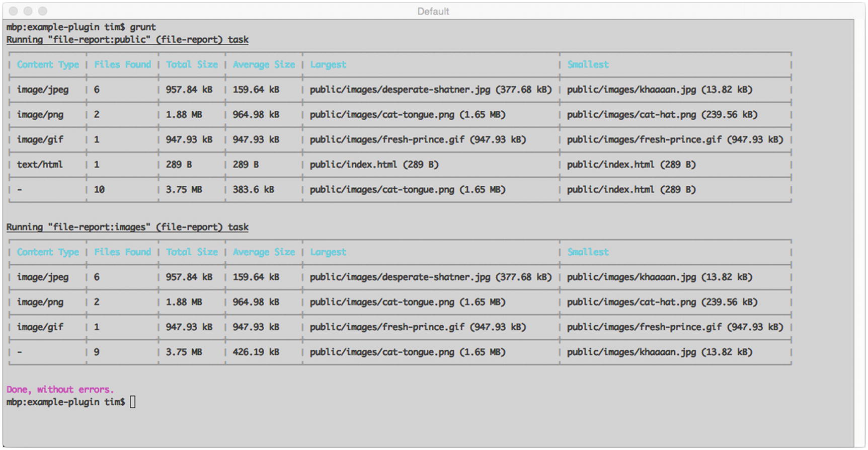Screen dimensions: 868x450
Task: Click the "Done, without errors." message
Action: click(x=60, y=389)
